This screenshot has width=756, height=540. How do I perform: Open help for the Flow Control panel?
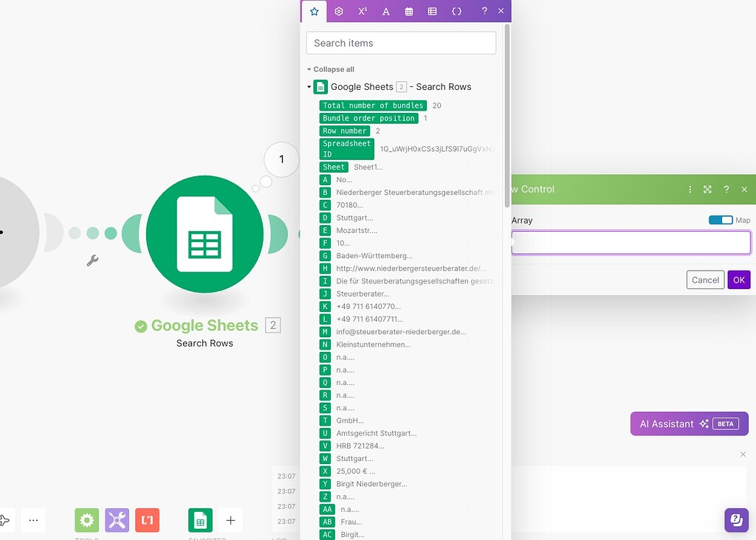click(726, 189)
